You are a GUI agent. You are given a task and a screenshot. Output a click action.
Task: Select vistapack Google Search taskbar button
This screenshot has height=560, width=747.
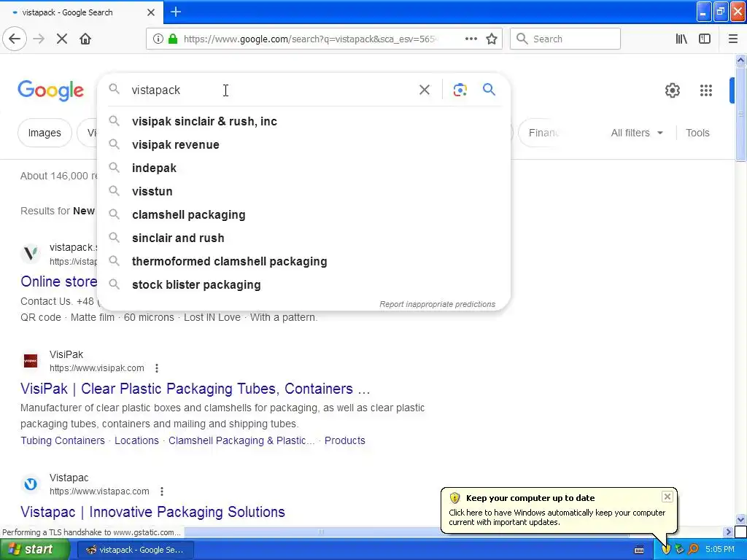point(135,550)
